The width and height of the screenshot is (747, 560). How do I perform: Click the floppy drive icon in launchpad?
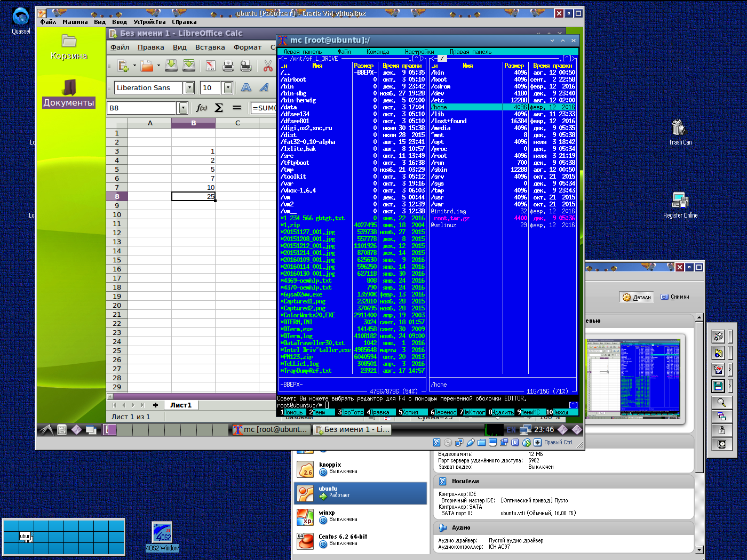[x=718, y=386]
